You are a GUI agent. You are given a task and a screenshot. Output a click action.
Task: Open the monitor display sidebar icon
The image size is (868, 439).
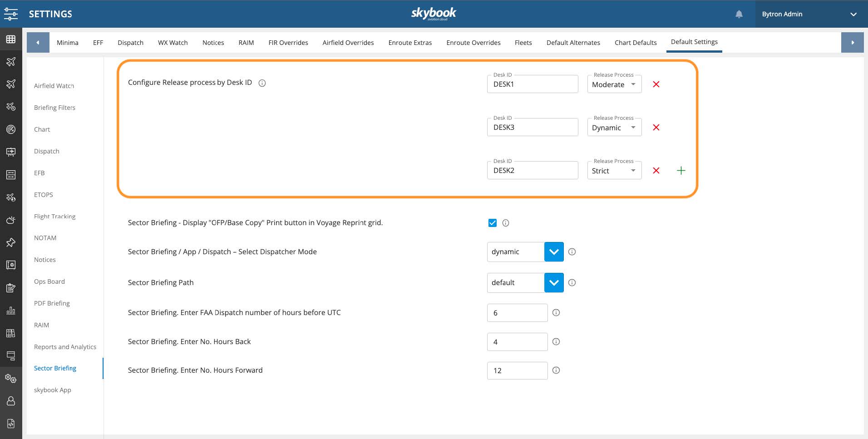point(11,355)
